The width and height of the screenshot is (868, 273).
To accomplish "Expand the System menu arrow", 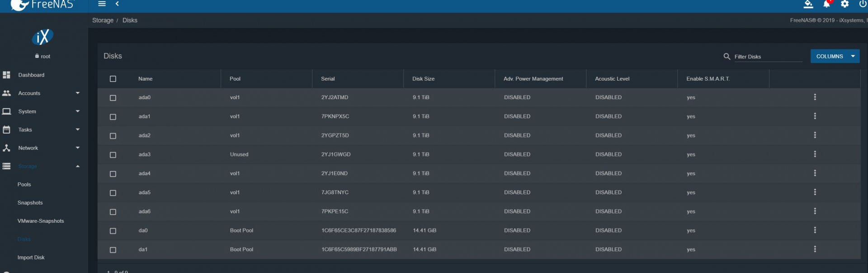I will coord(78,111).
